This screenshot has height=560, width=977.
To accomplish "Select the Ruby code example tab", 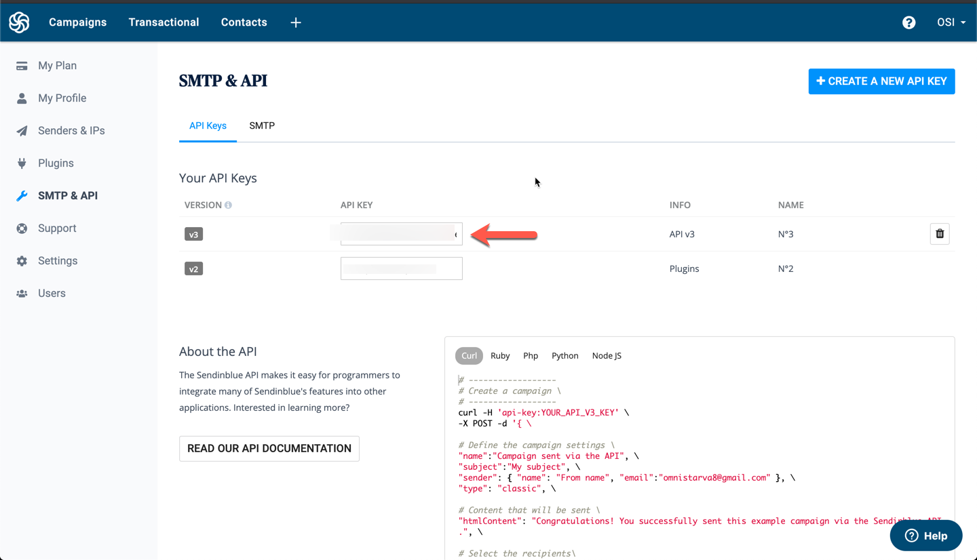I will pyautogui.click(x=500, y=356).
